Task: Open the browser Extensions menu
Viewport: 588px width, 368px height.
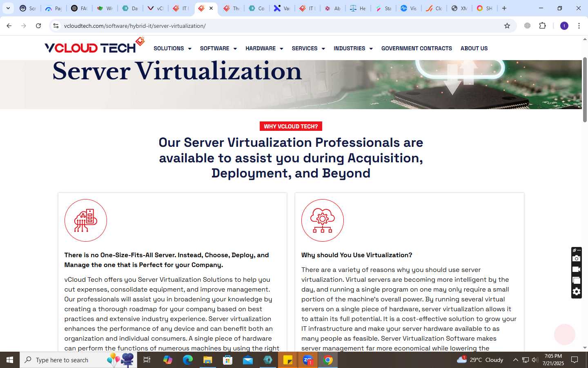Action: (x=542, y=26)
